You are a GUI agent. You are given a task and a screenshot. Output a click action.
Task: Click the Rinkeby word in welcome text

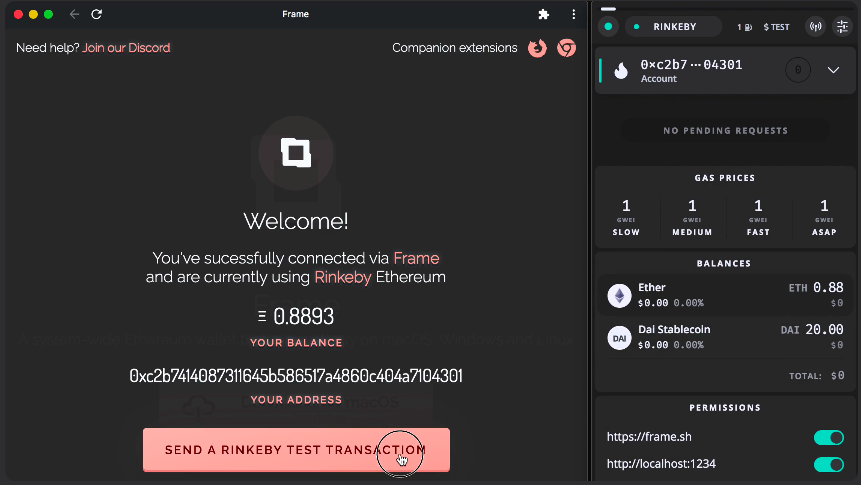point(343,277)
